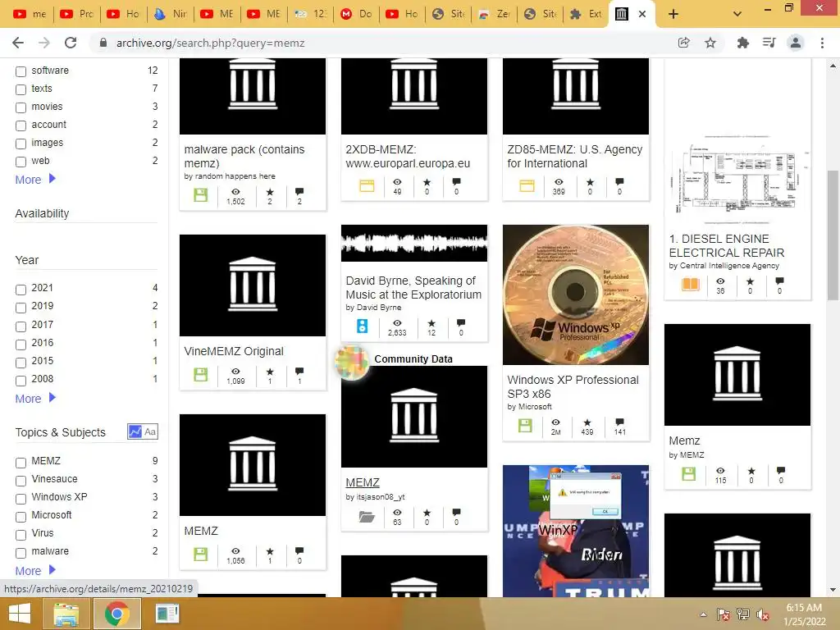Viewport: 840px width, 630px height.
Task: Open 'malware pack (contains memz)' title
Action: [x=244, y=157]
